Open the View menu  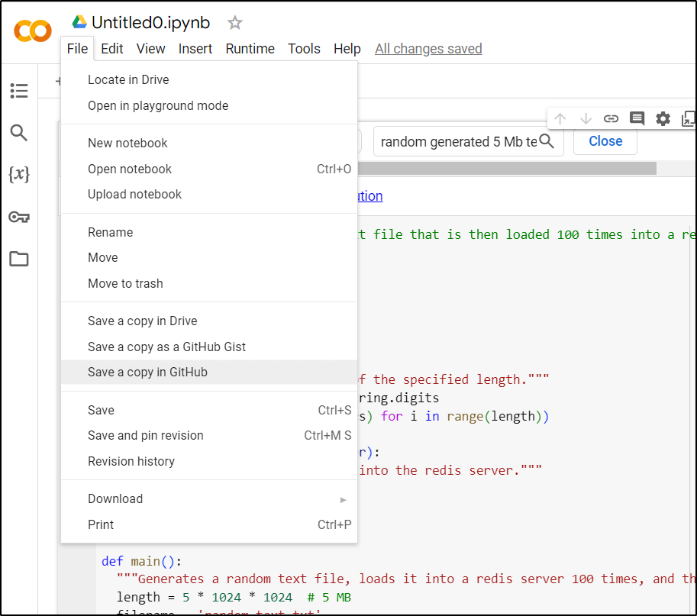(x=150, y=48)
